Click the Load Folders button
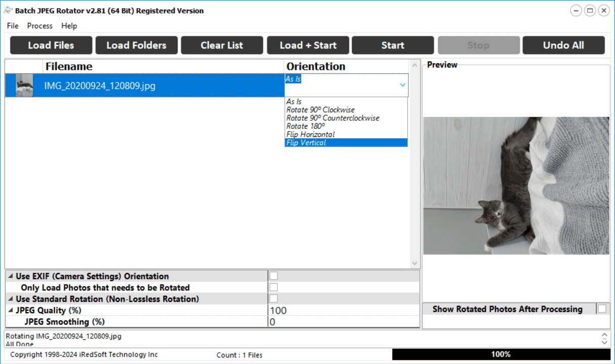This screenshot has width=615, height=364. (137, 45)
